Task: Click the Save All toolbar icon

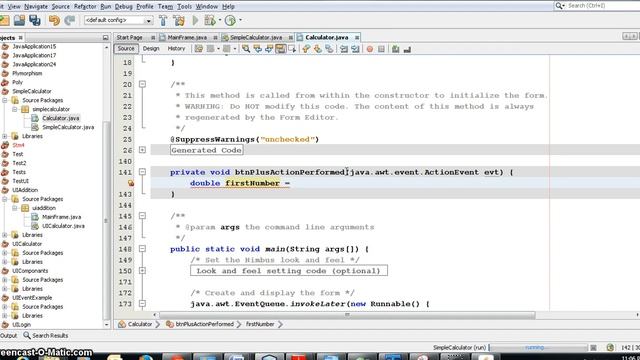Action: tap(34, 20)
